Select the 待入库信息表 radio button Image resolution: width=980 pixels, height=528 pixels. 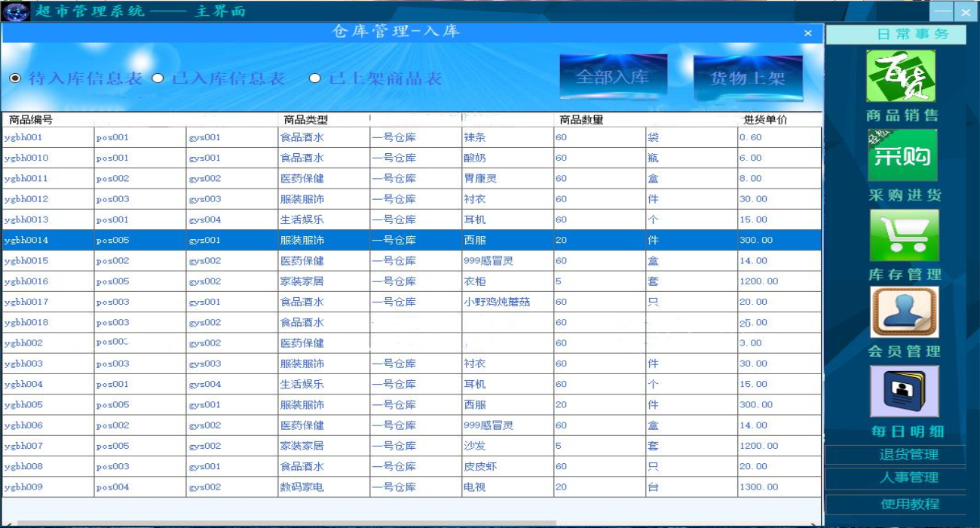[x=15, y=78]
